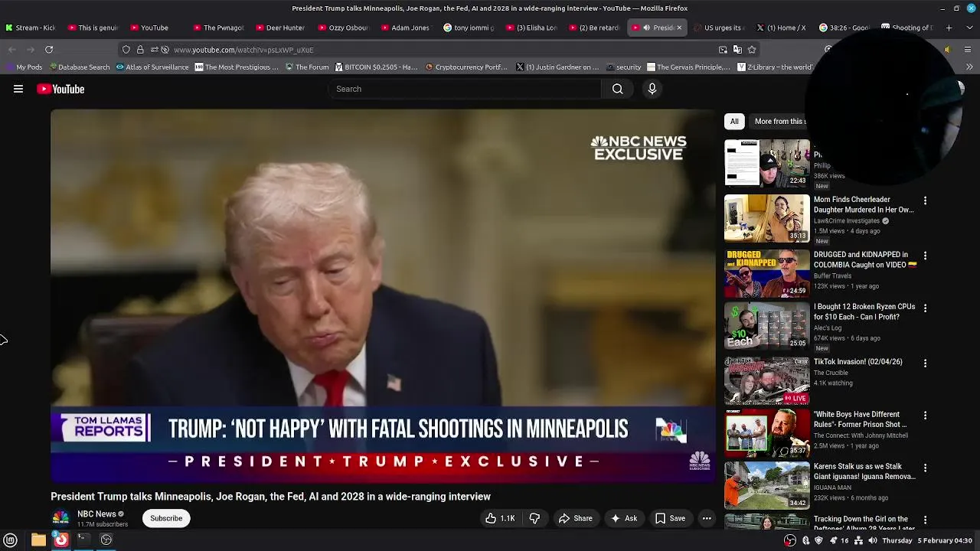Screen dimensions: 980x551
Task: Click the tracking protection shield icon
Action: 126,50
